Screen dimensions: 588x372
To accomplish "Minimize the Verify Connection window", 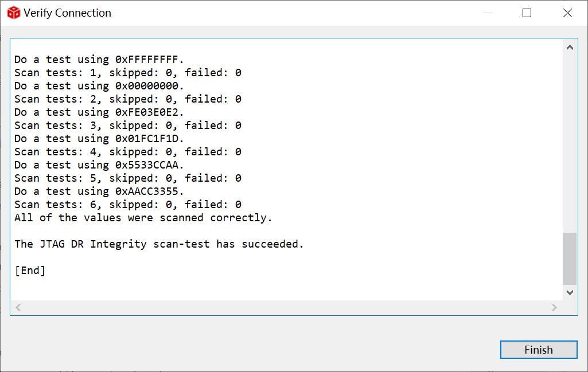I will click(x=486, y=13).
